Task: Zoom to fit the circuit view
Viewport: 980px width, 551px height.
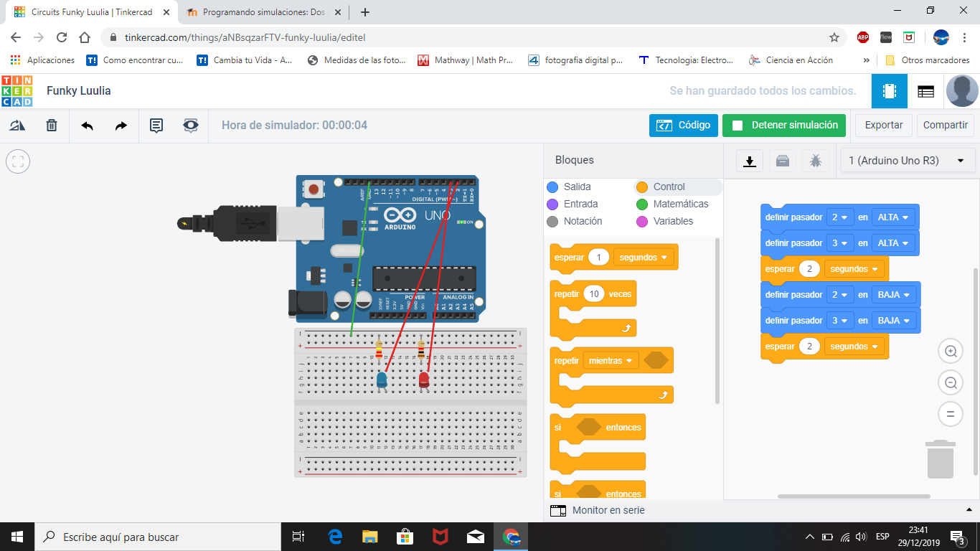Action: tap(18, 161)
